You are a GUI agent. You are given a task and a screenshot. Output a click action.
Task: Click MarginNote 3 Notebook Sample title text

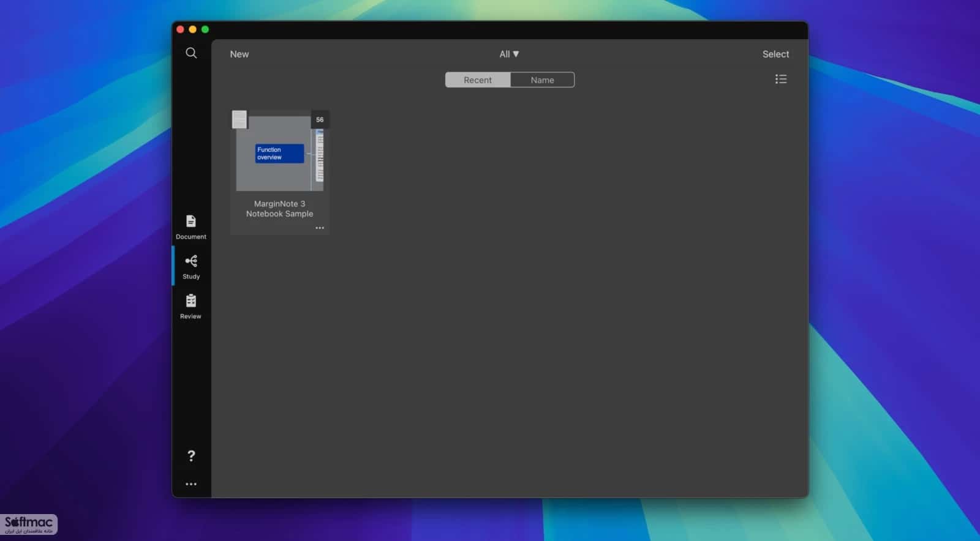(x=279, y=209)
